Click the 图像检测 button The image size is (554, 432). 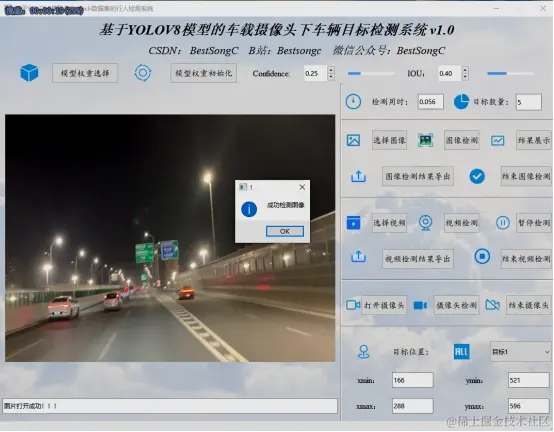click(x=461, y=140)
